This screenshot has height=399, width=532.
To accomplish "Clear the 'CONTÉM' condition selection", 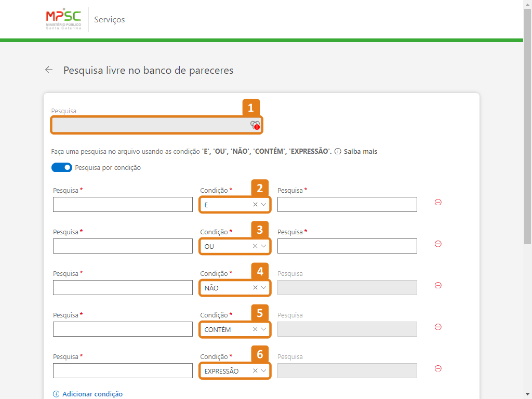I will [x=255, y=329].
